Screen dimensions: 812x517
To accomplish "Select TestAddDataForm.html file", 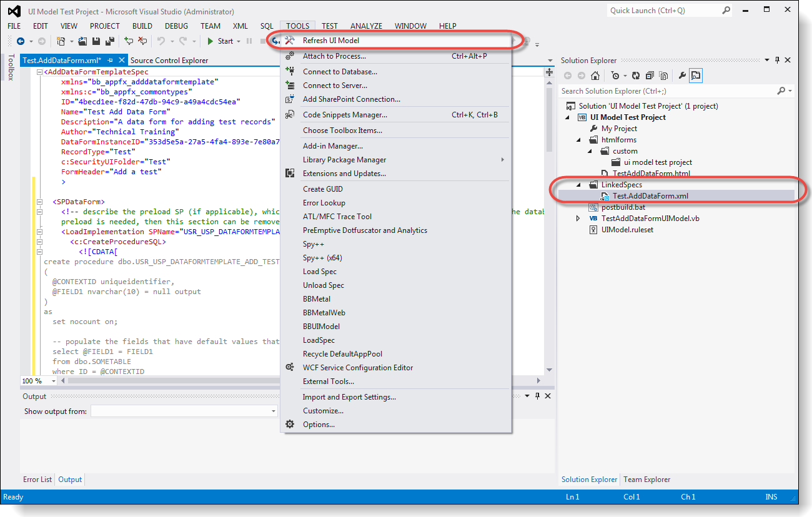I will click(651, 174).
